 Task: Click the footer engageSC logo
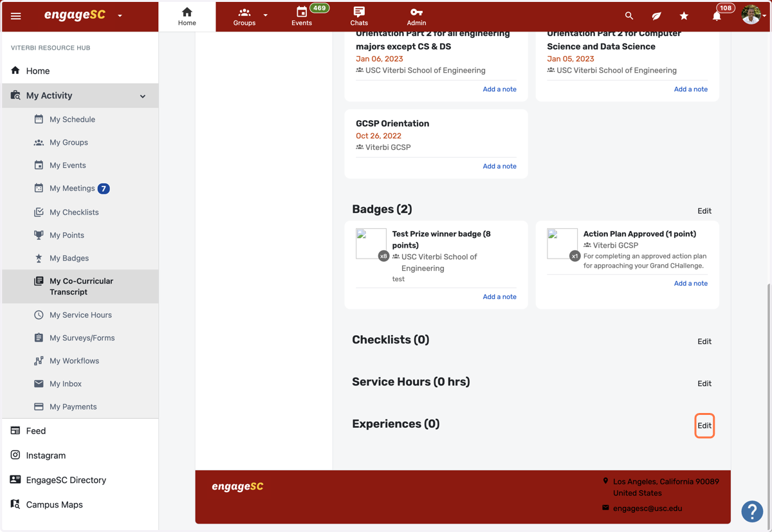click(237, 487)
